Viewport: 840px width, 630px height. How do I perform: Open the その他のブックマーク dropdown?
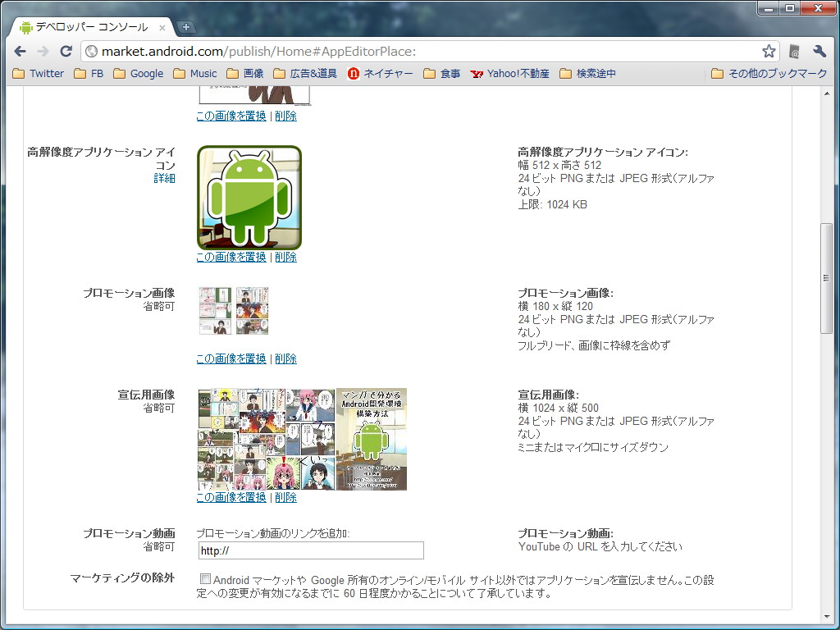(x=769, y=73)
